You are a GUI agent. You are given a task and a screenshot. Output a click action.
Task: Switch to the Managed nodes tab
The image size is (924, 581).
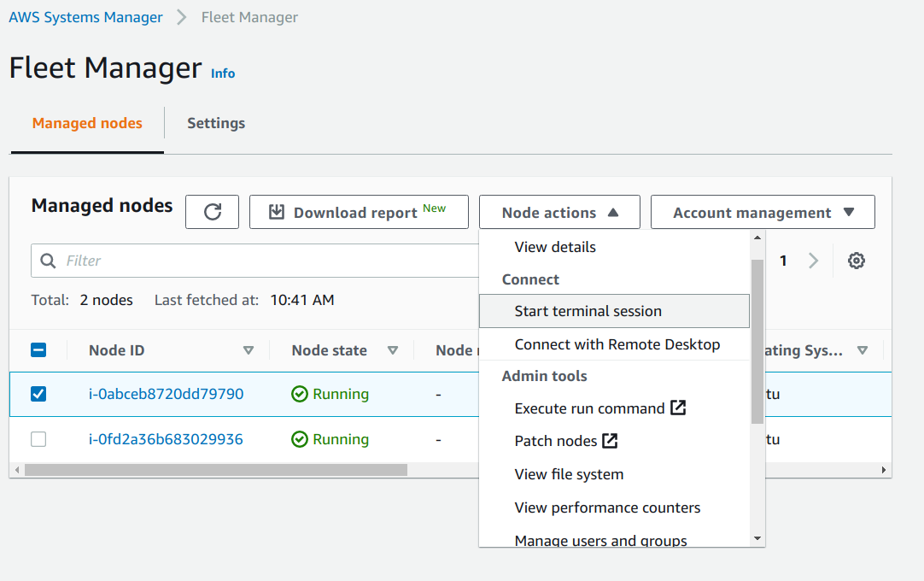pyautogui.click(x=87, y=123)
